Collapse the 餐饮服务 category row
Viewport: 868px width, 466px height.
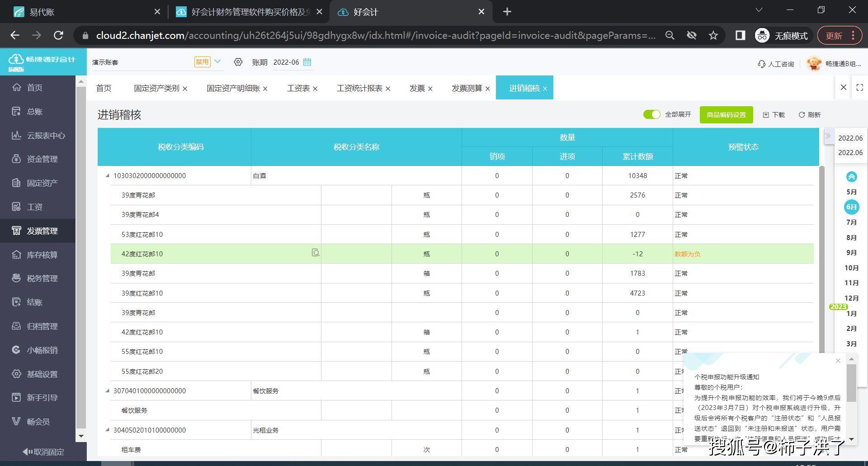[x=107, y=391]
